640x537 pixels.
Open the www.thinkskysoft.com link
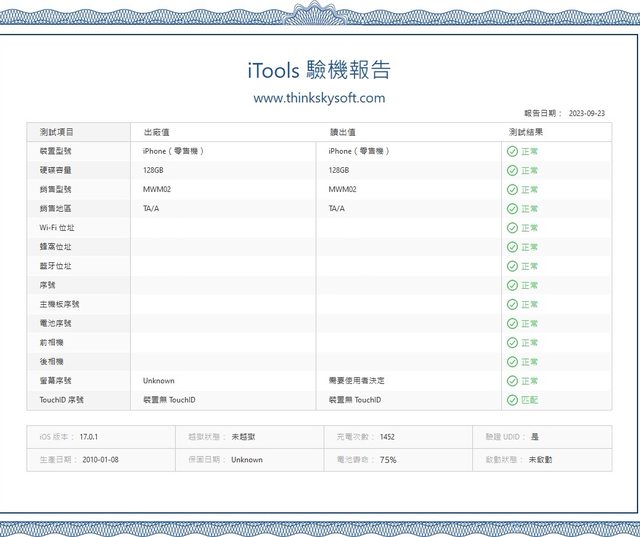[x=319, y=98]
